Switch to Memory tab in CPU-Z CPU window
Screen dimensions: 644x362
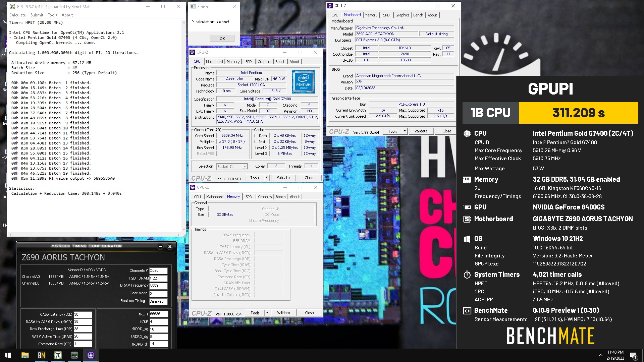(233, 62)
